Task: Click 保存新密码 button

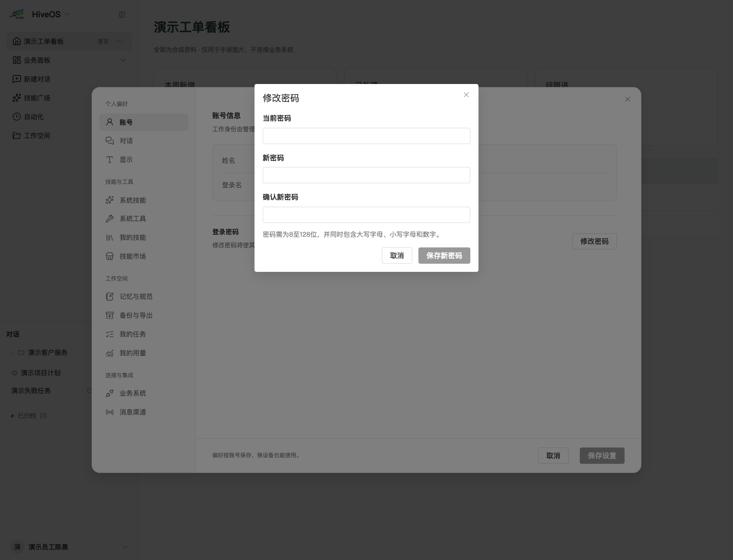Action: coord(444,256)
